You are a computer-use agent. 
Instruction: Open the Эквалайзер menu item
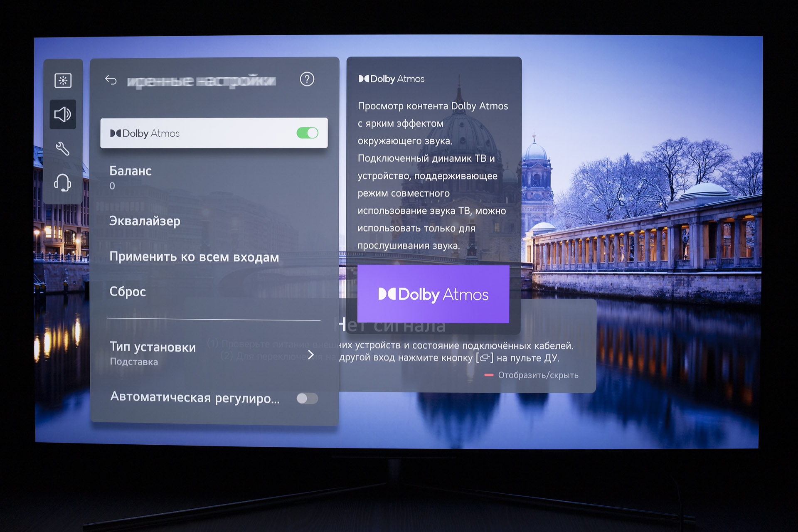(145, 221)
